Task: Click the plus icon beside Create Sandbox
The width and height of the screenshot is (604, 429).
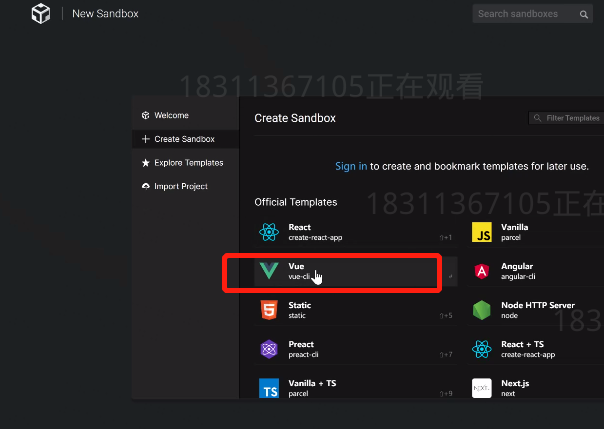Action: pos(145,139)
